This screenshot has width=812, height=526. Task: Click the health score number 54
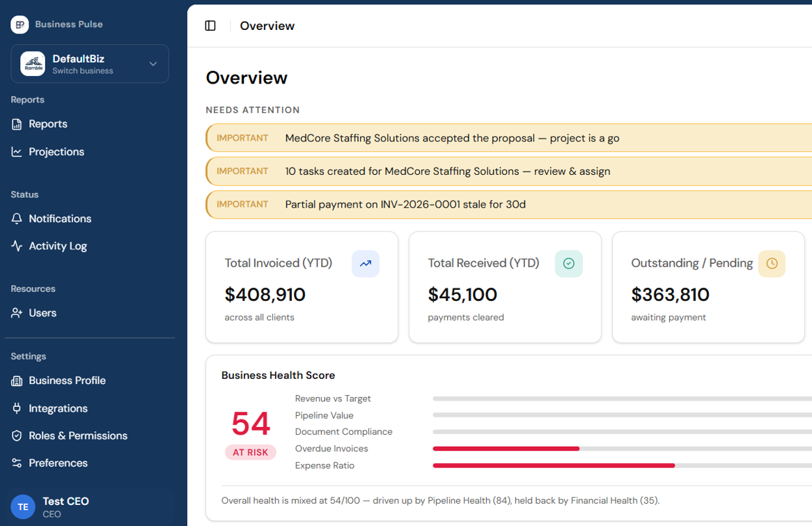tap(251, 424)
